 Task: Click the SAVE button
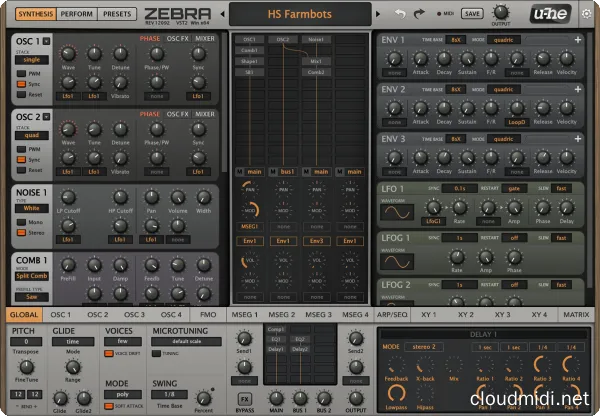[472, 13]
